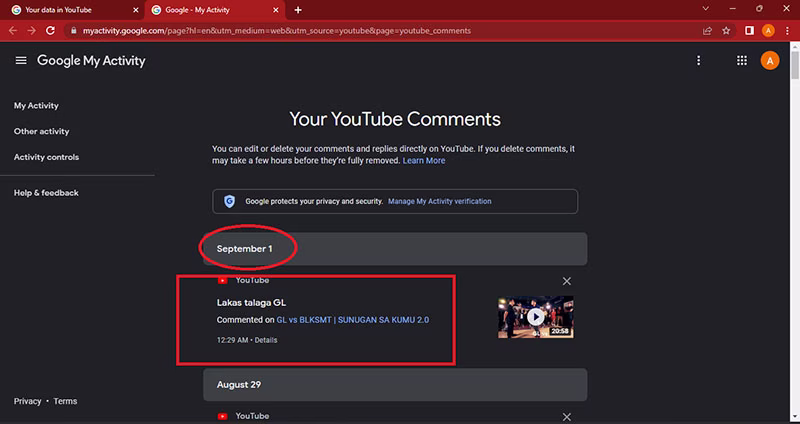
Task: View Details of the 12:29 AM comment
Action: 266,340
